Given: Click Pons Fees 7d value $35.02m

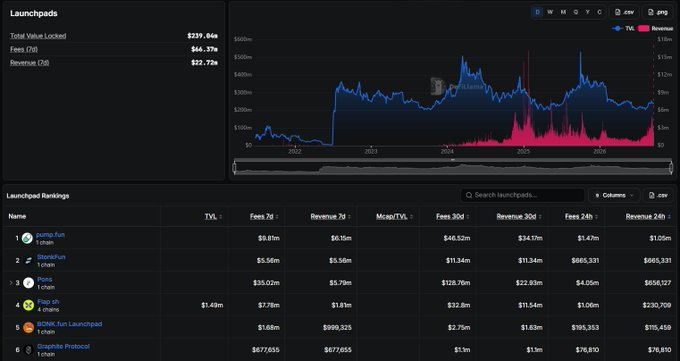Looking at the screenshot, I should coord(266,283).
